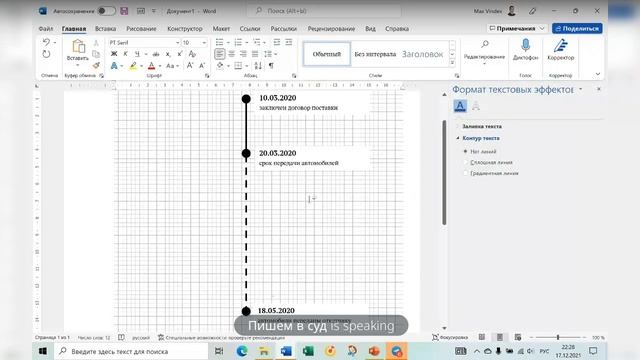Viewport: 640px width, 360px height.
Task: Click the Примечания comments button
Action: pos(516,29)
